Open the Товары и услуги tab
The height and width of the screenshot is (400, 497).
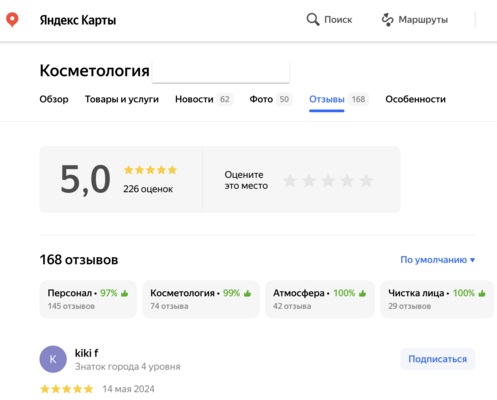[x=122, y=99]
